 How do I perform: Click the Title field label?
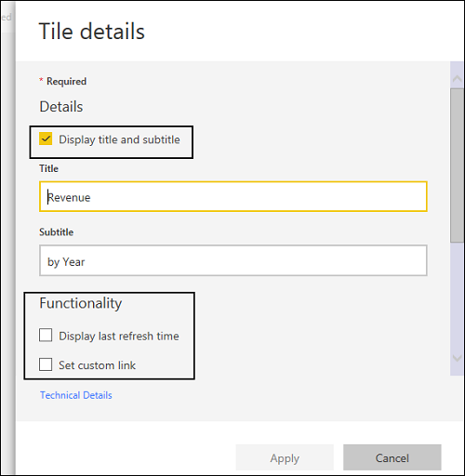coord(48,168)
